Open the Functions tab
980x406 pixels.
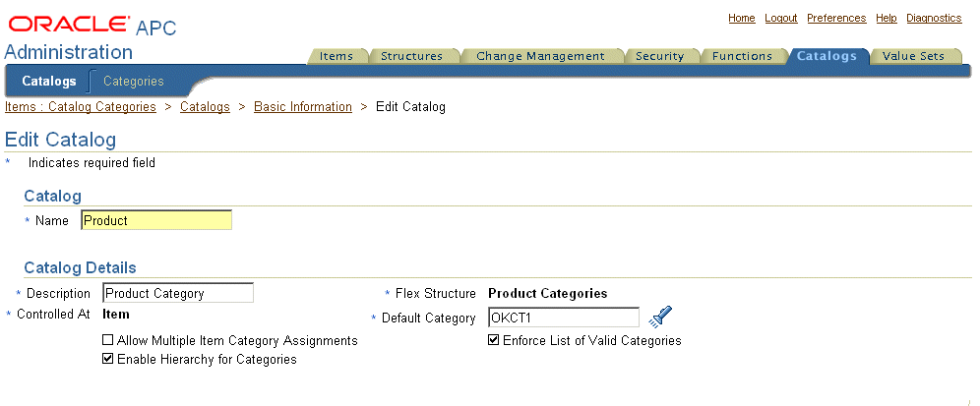pyautogui.click(x=742, y=56)
